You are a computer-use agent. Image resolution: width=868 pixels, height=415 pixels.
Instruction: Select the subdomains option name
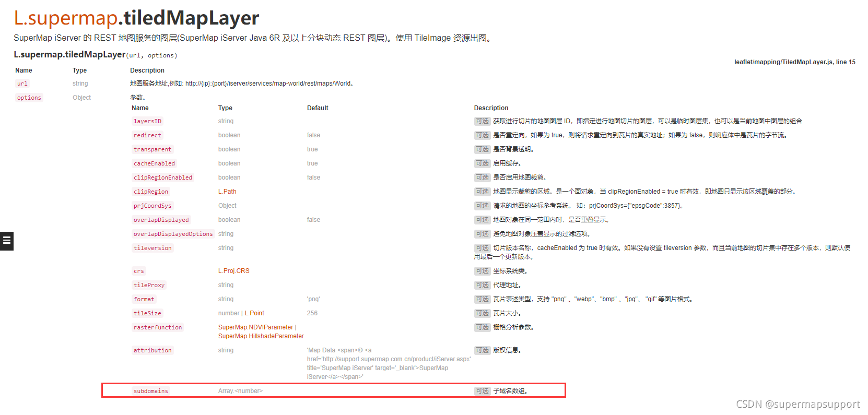click(x=151, y=391)
